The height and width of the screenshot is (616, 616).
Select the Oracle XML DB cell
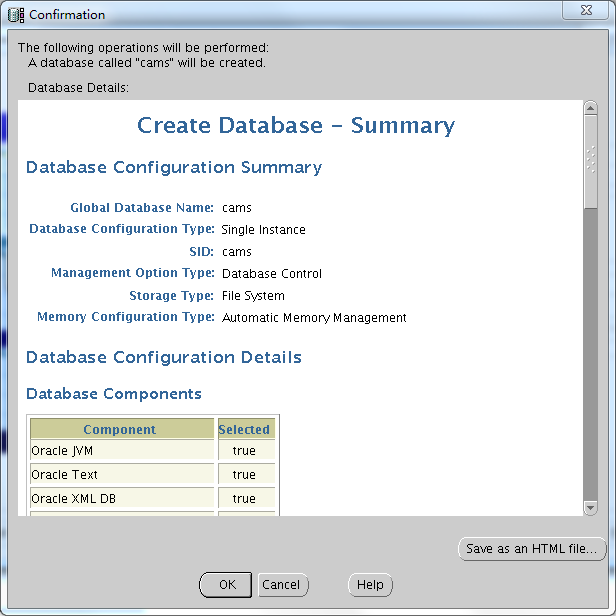click(x=122, y=498)
